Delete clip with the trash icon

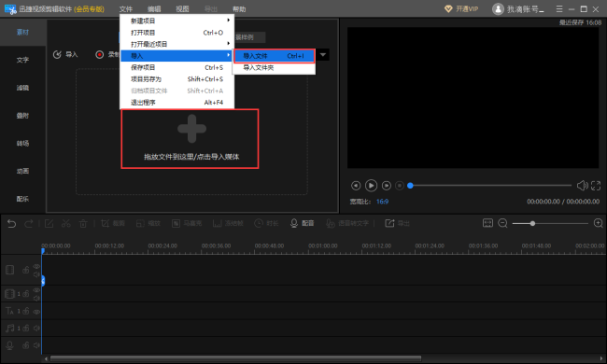(83, 224)
